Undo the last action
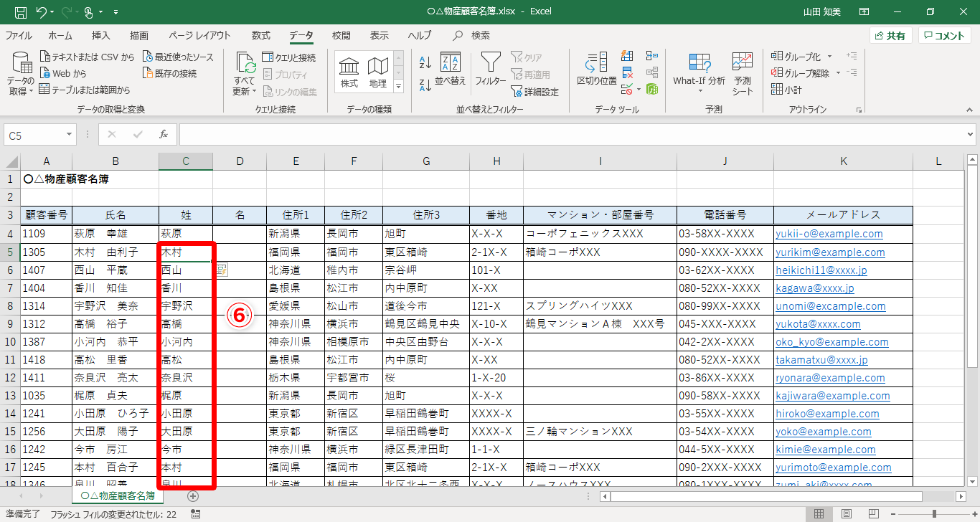Screen dimensions: 980x522 [40, 12]
